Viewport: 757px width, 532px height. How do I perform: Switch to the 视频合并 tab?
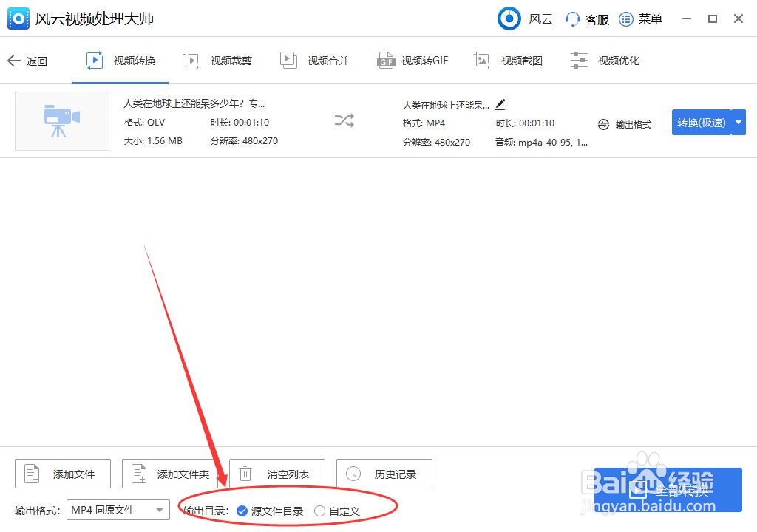point(314,61)
